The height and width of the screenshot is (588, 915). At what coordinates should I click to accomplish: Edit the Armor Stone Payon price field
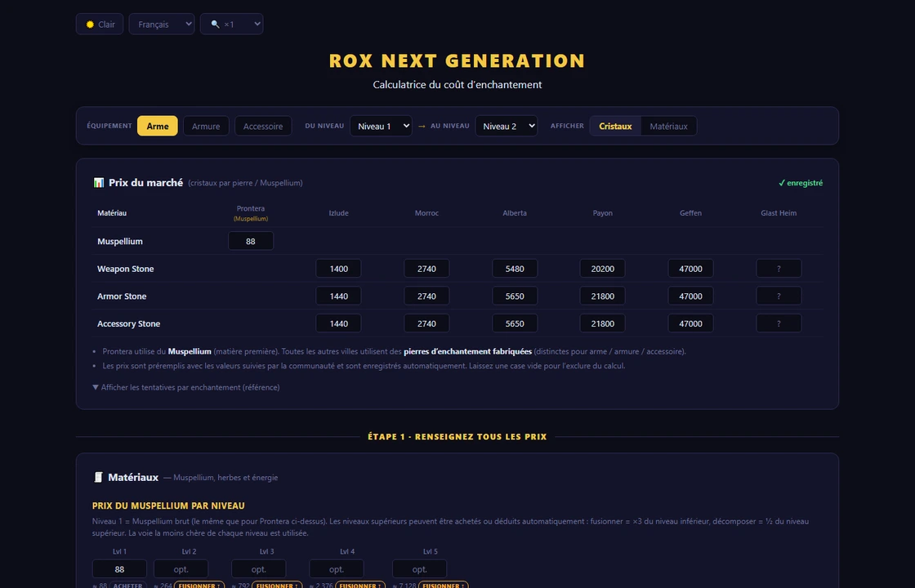click(602, 296)
